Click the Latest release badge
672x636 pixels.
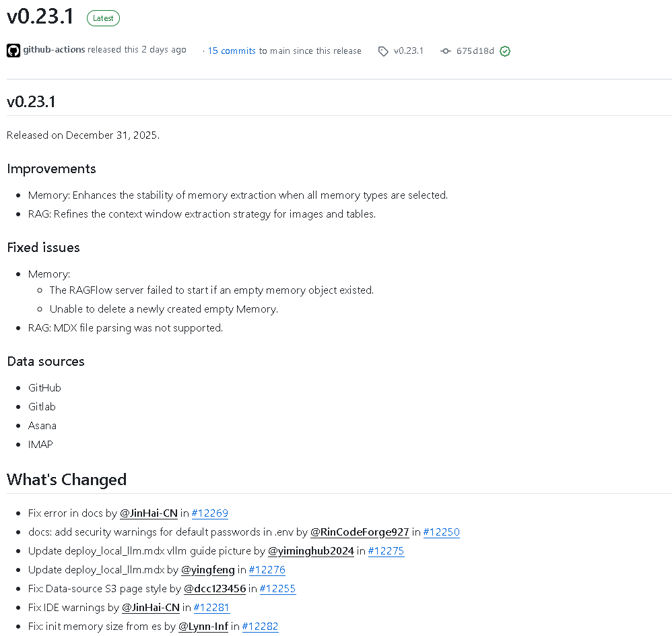[x=103, y=18]
